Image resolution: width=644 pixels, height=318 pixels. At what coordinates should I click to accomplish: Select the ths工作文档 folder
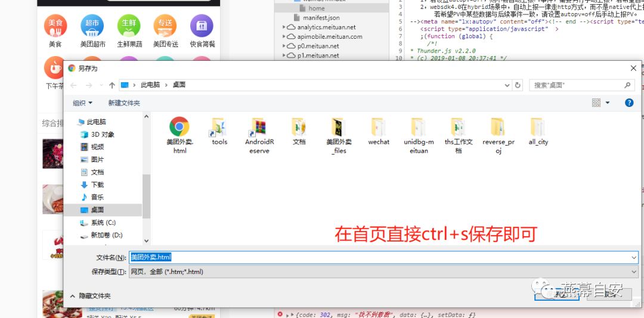click(x=459, y=135)
